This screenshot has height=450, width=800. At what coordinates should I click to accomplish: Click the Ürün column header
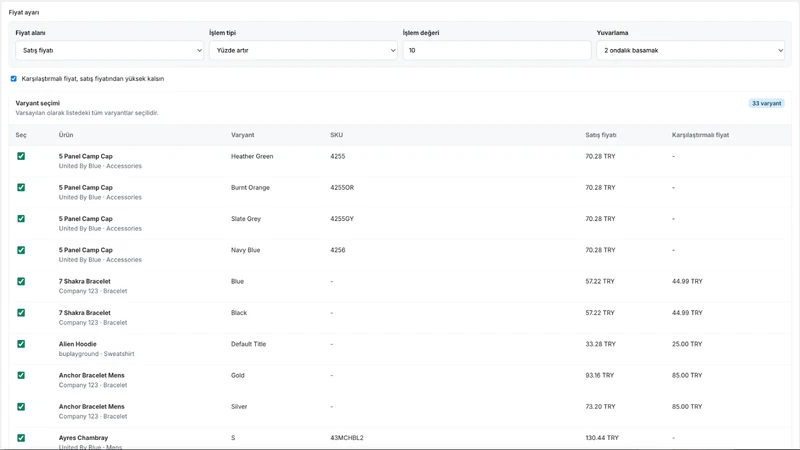pos(66,135)
